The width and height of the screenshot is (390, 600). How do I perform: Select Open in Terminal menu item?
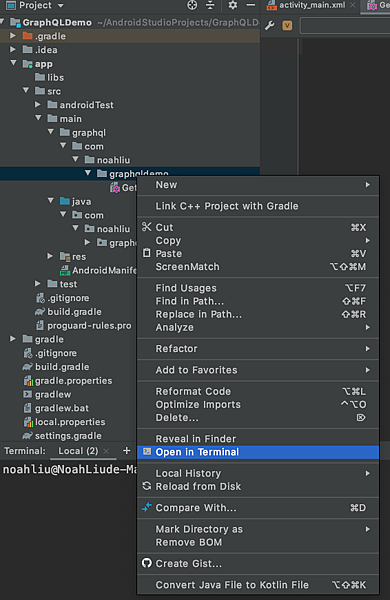[x=258, y=452]
